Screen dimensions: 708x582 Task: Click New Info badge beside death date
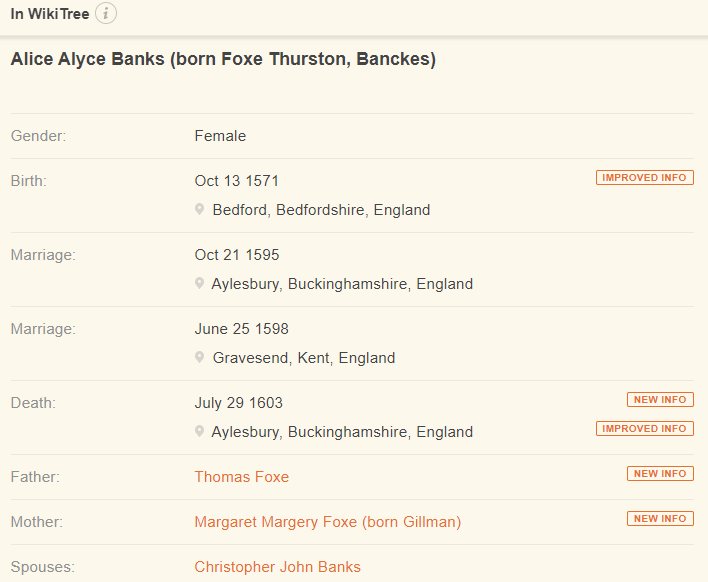[660, 400]
